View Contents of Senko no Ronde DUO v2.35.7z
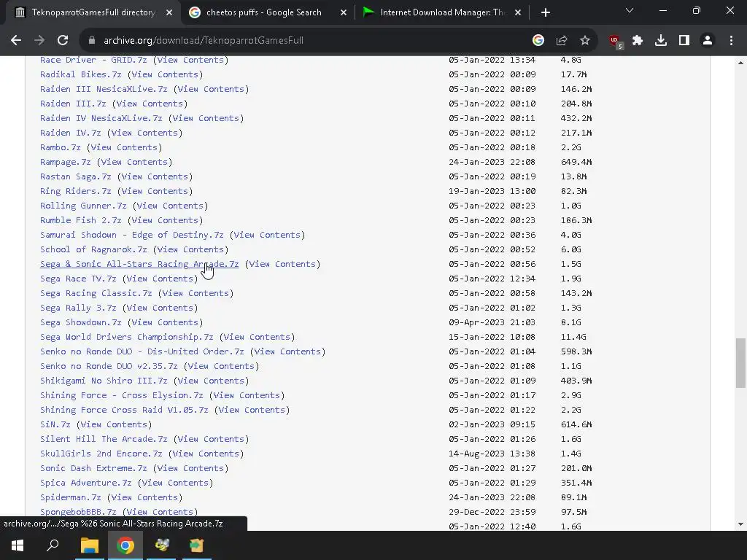This screenshot has height=560, width=747. [221, 366]
